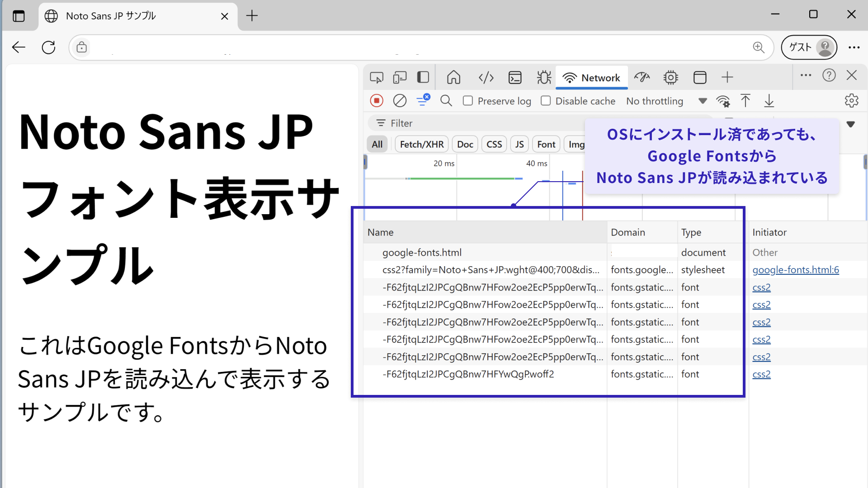Open the google-fonts.html:6 initiator link

click(796, 270)
